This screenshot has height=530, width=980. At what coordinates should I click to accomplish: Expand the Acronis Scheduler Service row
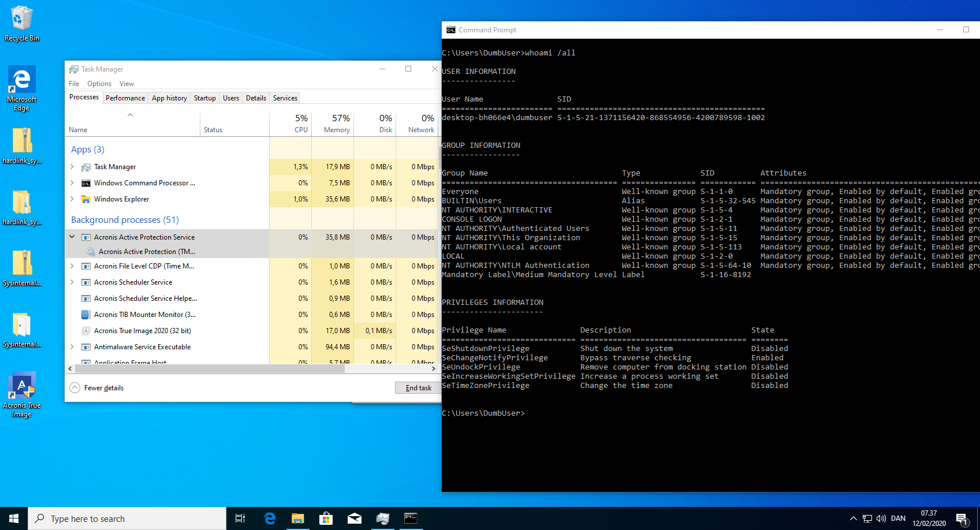72,282
